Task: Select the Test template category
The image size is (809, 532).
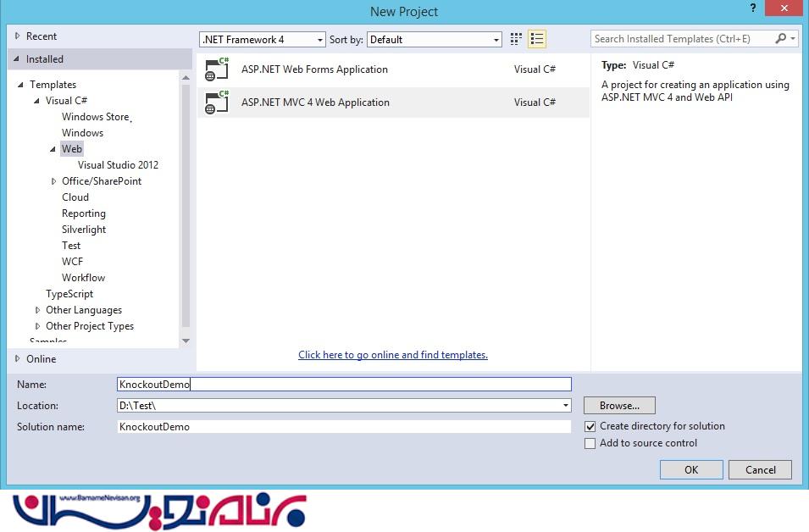Action: pyautogui.click(x=71, y=246)
